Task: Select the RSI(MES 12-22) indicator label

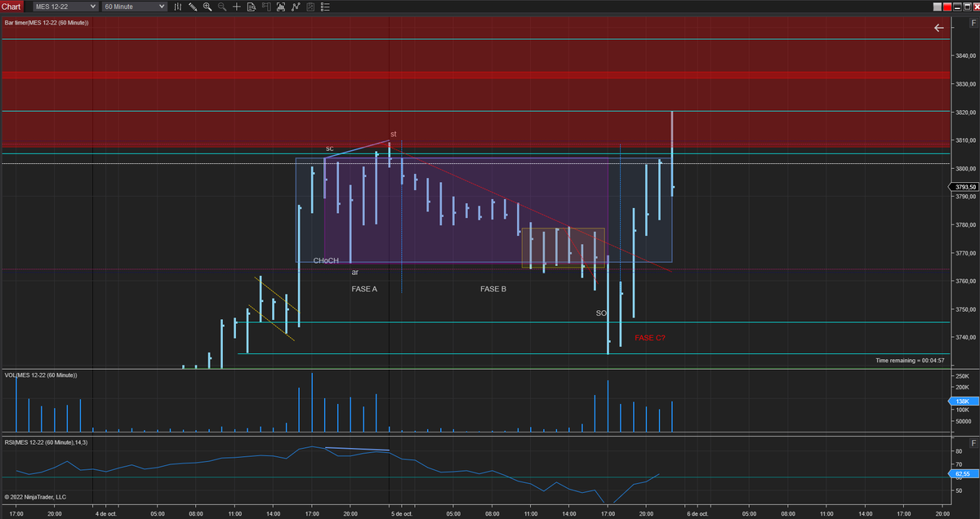Action: 47,442
